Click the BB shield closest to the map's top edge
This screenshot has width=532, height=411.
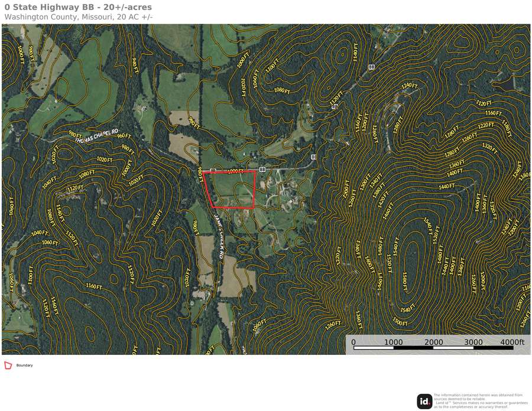(372, 67)
